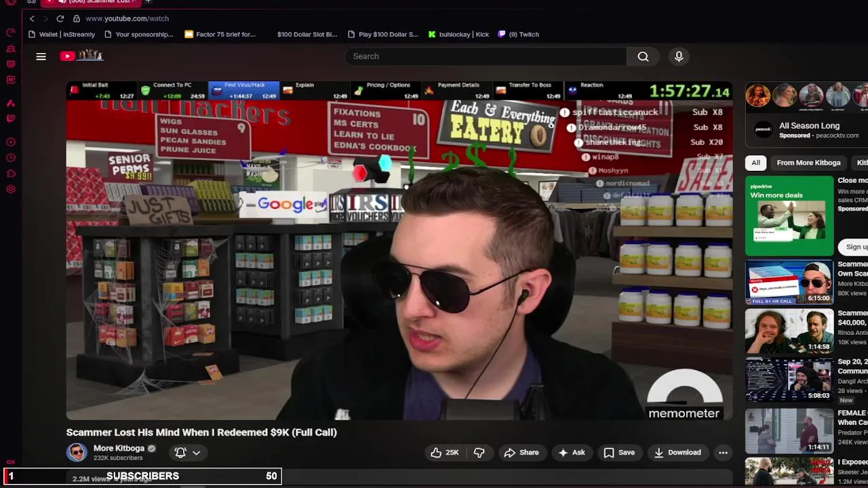This screenshot has width=868, height=488.
Task: Open the third red sidebar icon
Action: coord(11,64)
